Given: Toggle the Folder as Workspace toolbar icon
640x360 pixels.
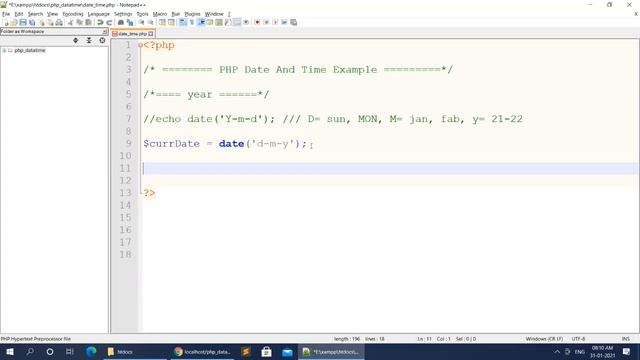Looking at the screenshot, I should [x=237, y=22].
